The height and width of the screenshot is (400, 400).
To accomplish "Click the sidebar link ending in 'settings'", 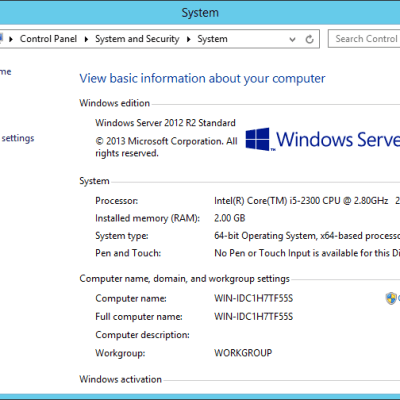I will (18, 138).
